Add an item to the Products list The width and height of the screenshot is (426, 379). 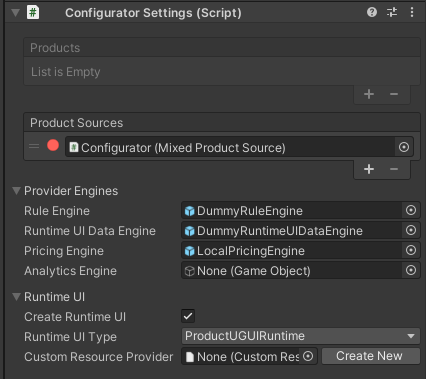click(x=369, y=94)
